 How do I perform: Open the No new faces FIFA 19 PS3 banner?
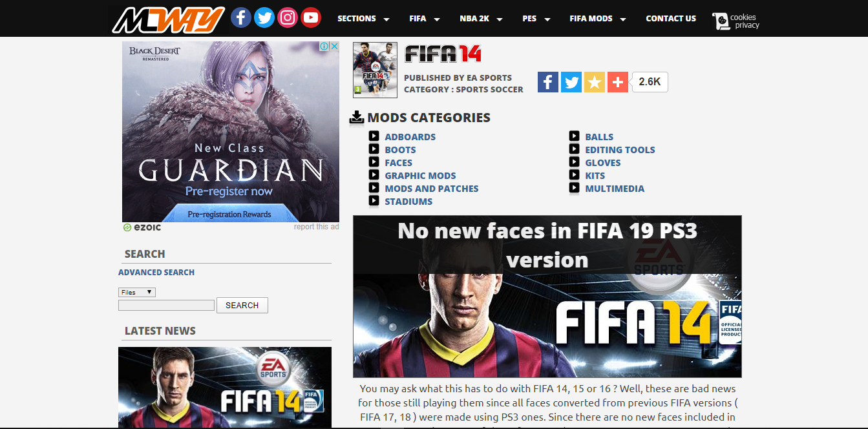coord(547,297)
